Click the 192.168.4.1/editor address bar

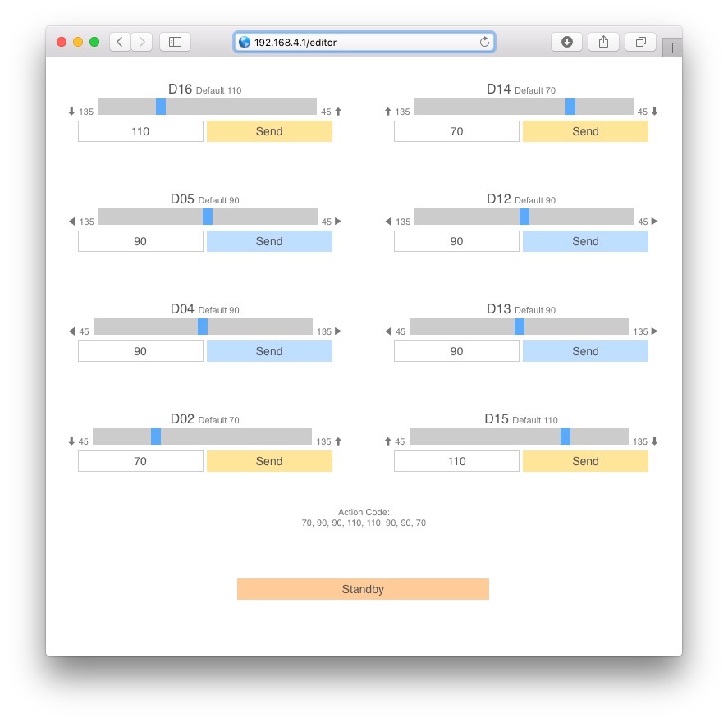pos(364,42)
